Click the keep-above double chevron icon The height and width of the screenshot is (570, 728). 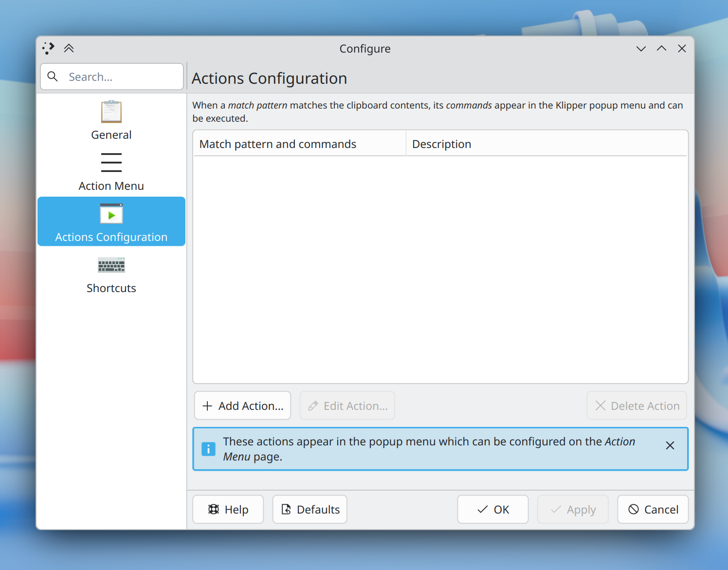69,48
